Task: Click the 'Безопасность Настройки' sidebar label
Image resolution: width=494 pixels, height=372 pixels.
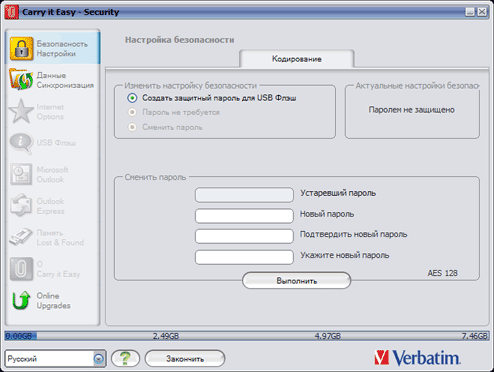Action: (62, 49)
